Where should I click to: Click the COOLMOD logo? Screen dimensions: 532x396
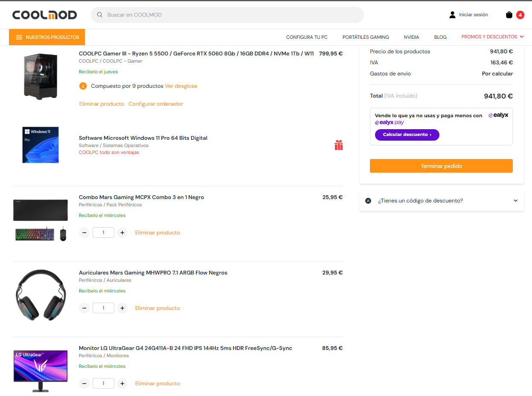pyautogui.click(x=45, y=15)
